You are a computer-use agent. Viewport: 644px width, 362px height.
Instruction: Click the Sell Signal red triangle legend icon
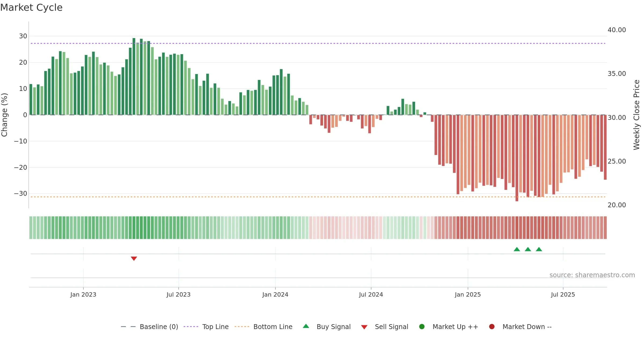tap(364, 327)
